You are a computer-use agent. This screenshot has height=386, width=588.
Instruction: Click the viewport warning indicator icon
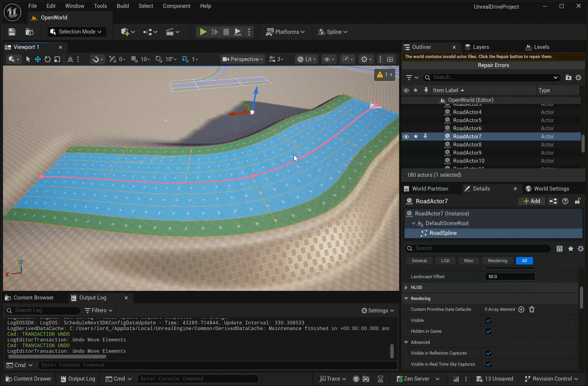tap(380, 74)
